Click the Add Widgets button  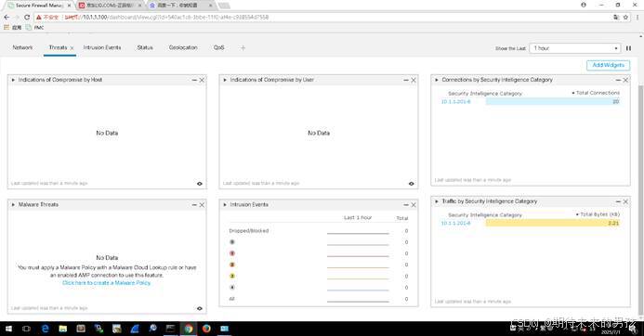608,65
